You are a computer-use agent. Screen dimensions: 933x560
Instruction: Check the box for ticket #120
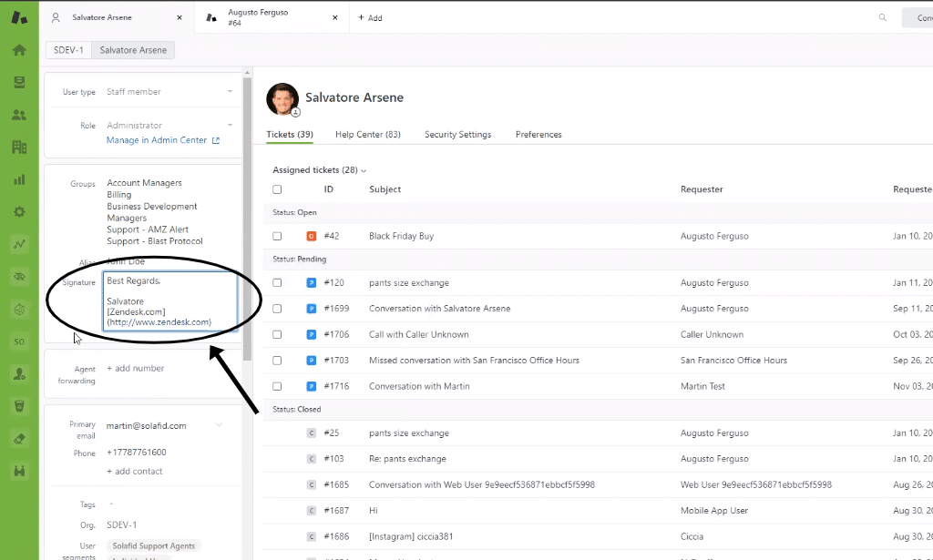[x=277, y=283]
